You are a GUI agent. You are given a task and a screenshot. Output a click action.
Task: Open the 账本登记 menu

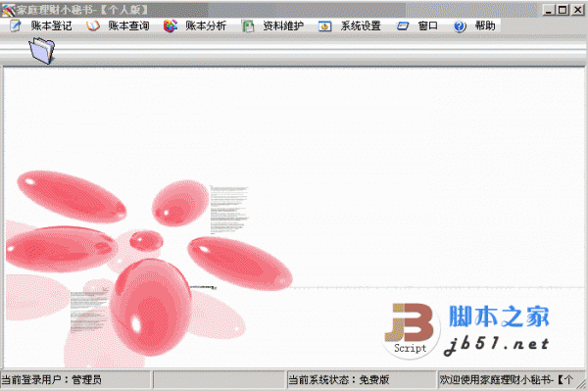[51, 25]
